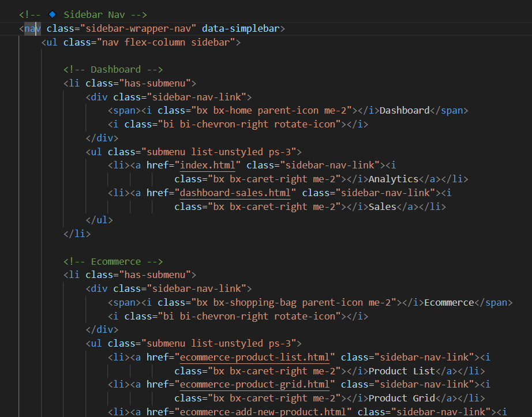Viewport: 532px width, 417px height.
Task: Click the Ecommerce label inside the span
Action: pos(448,303)
